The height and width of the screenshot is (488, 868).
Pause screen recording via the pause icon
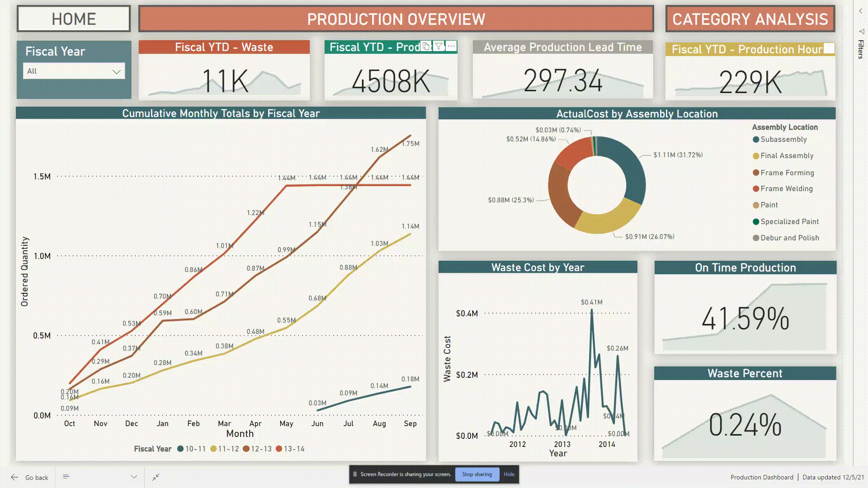[x=354, y=474]
